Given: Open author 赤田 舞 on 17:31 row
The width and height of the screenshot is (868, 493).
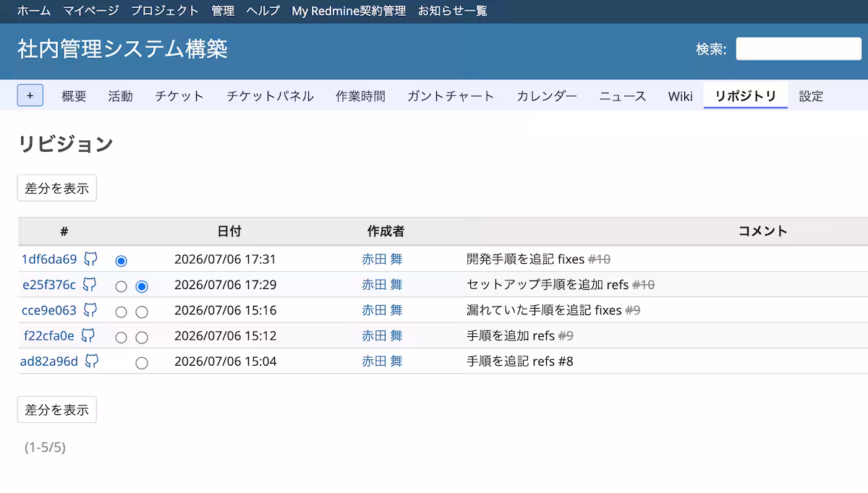Looking at the screenshot, I should pos(382,259).
